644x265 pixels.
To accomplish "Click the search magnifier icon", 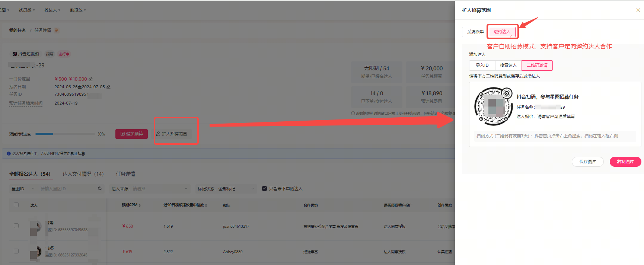I will point(100,189).
